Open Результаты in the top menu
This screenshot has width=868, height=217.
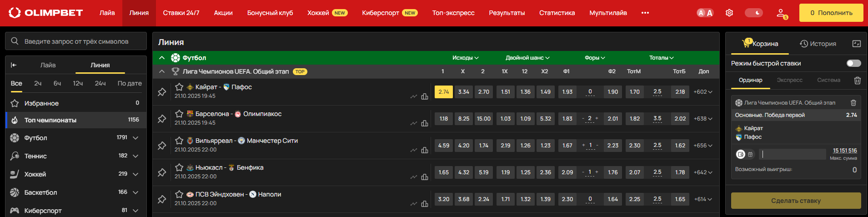507,13
